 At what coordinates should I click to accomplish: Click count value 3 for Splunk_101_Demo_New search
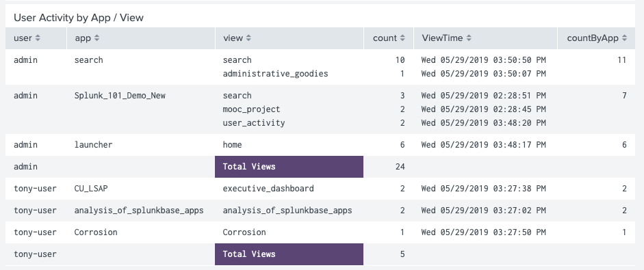402,96
